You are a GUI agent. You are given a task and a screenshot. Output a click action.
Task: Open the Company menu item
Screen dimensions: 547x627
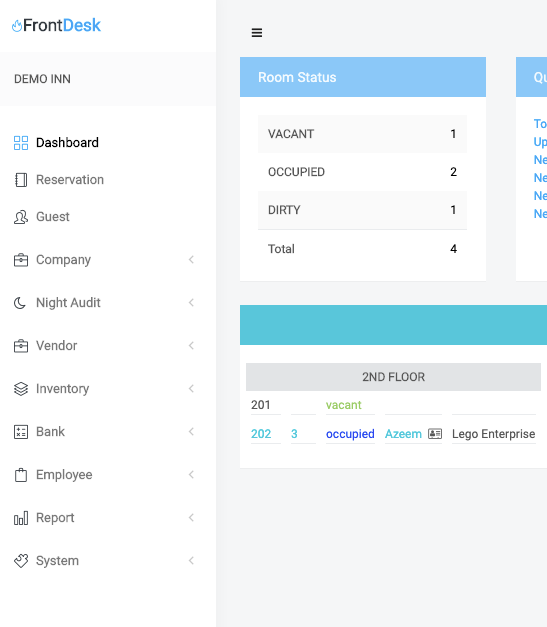coord(64,260)
